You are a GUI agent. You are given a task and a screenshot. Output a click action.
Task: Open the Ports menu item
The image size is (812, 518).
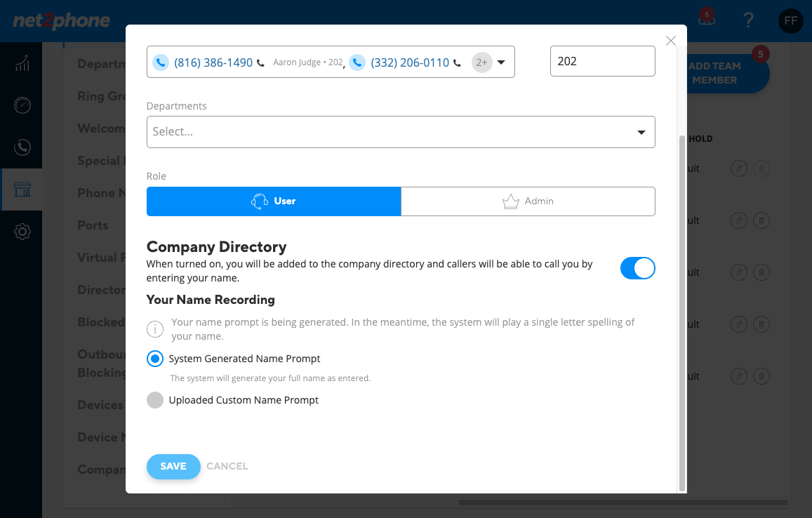(93, 225)
